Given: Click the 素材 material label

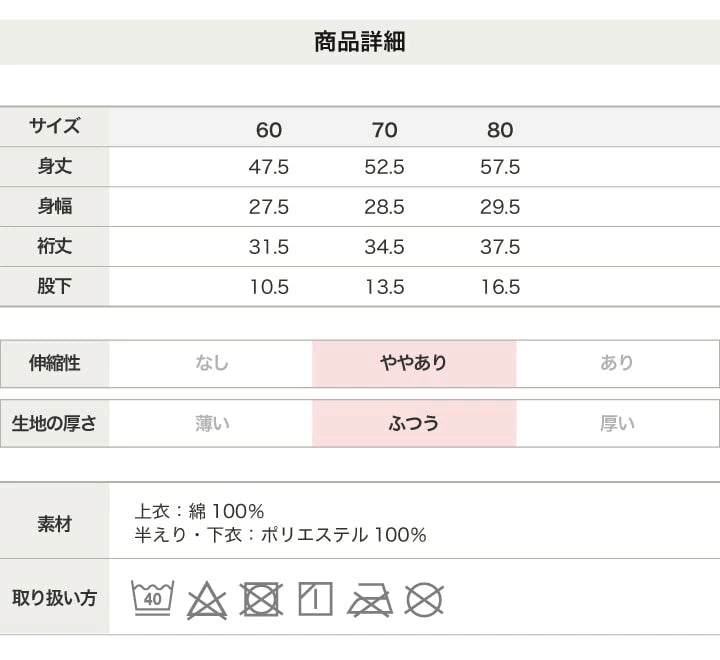Looking at the screenshot, I should pyautogui.click(x=55, y=524).
